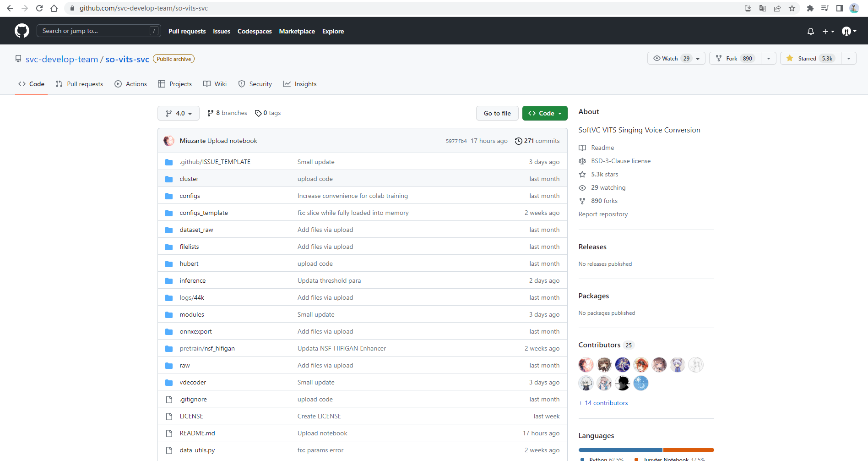
Task: Open the Report repository link
Action: [x=603, y=214]
